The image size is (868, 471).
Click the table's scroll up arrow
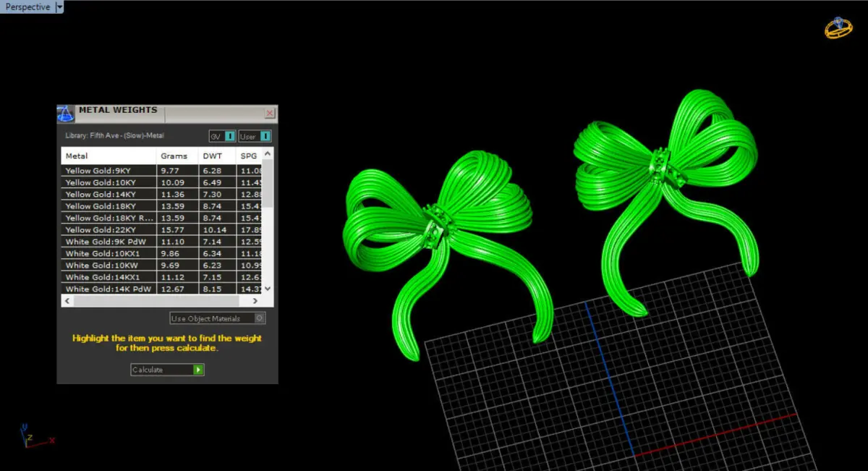tap(268, 153)
